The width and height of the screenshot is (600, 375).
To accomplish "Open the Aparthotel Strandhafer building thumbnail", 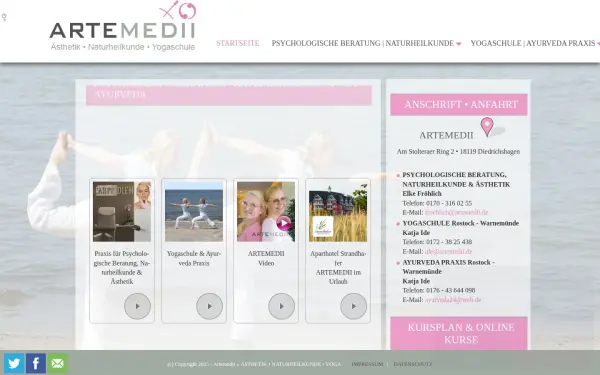I will tap(338, 212).
